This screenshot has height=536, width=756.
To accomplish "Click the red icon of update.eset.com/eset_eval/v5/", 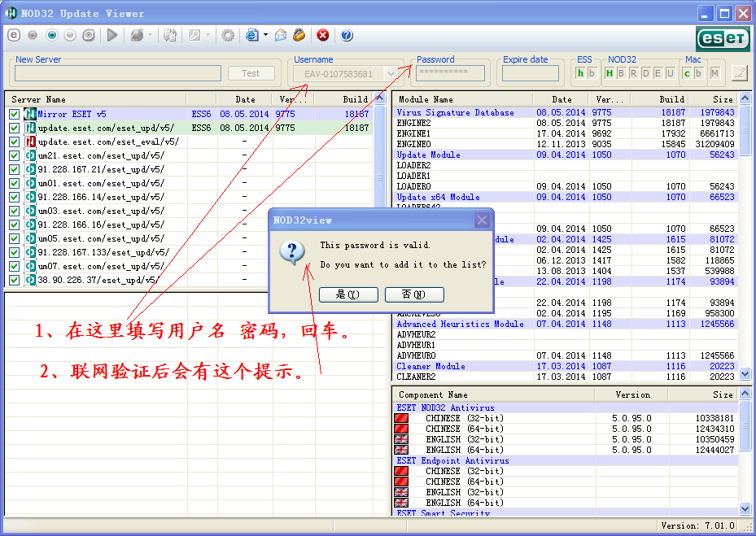I will click(30, 142).
